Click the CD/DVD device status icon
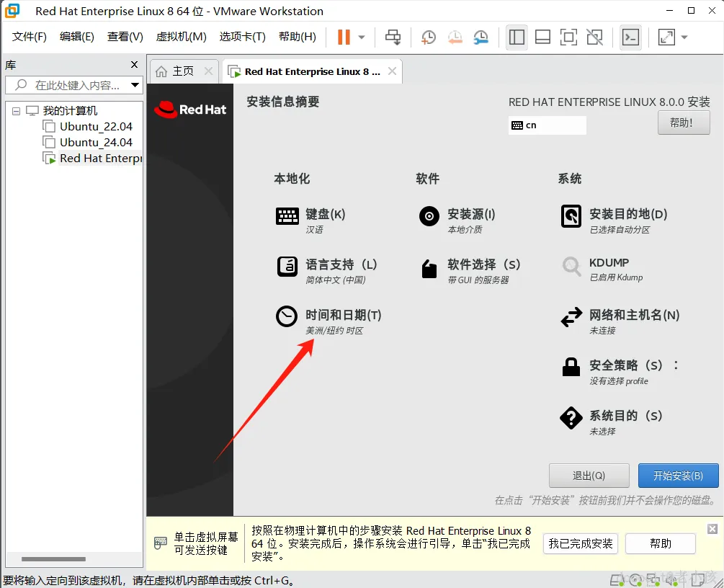 point(635,580)
